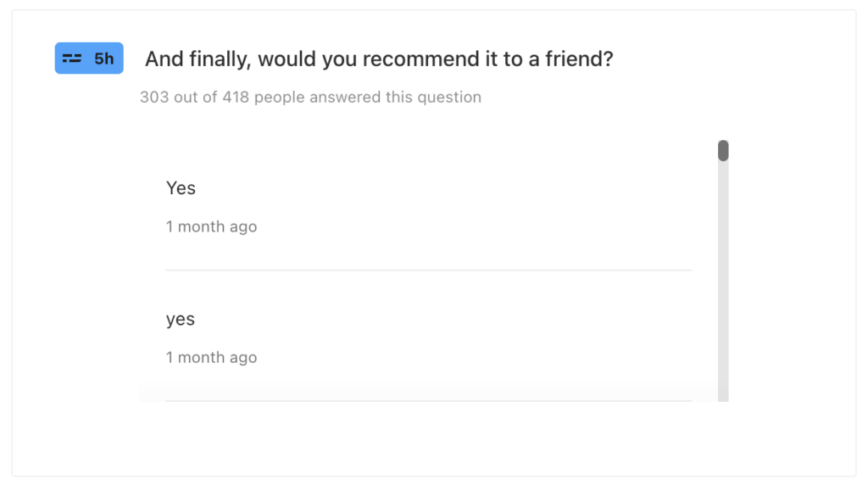The image size is (868, 485).
Task: Click the lower scrollbar track to page down
Action: click(723, 373)
